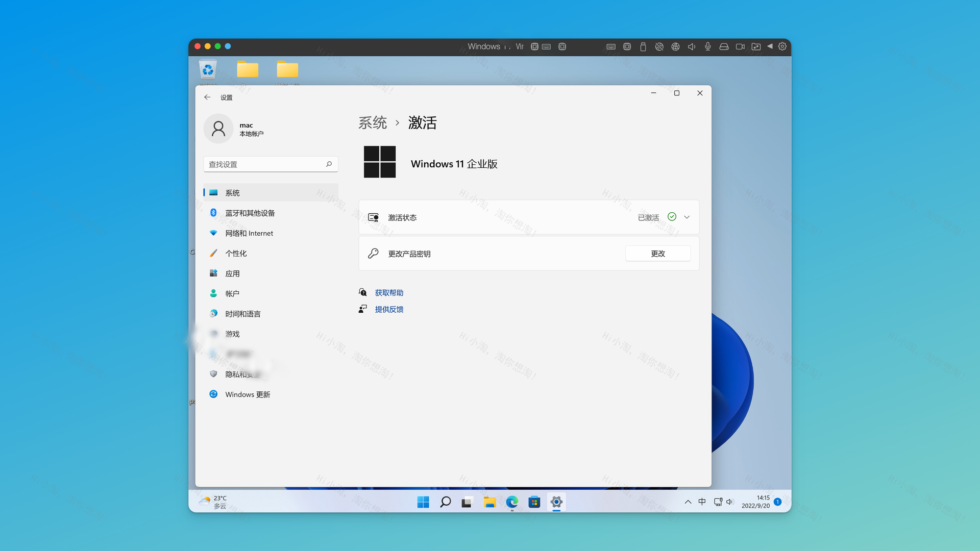980x551 pixels.
Task: Click the taskbar search icon
Action: coord(445,502)
